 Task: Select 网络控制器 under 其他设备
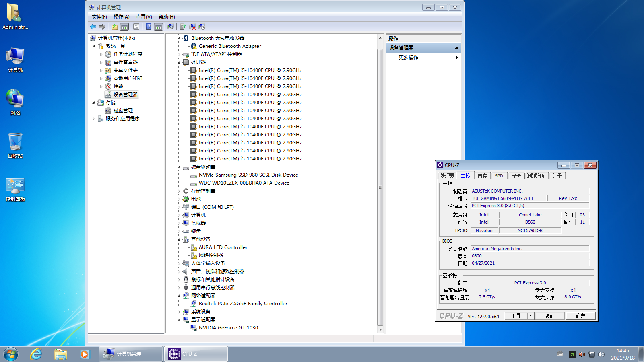pyautogui.click(x=211, y=255)
